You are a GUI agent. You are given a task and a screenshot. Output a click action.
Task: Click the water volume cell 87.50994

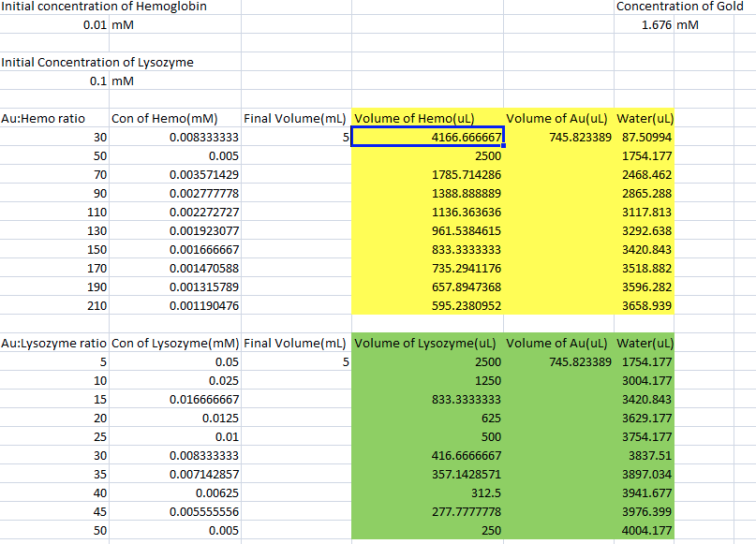(x=644, y=138)
